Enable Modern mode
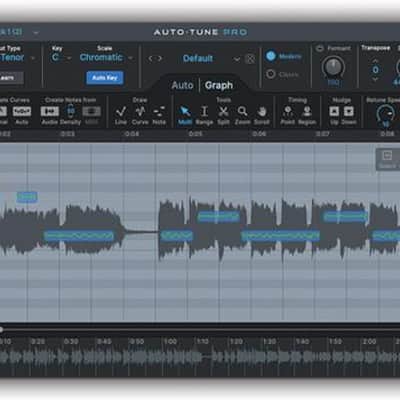This screenshot has width=400, height=400. coord(271,56)
